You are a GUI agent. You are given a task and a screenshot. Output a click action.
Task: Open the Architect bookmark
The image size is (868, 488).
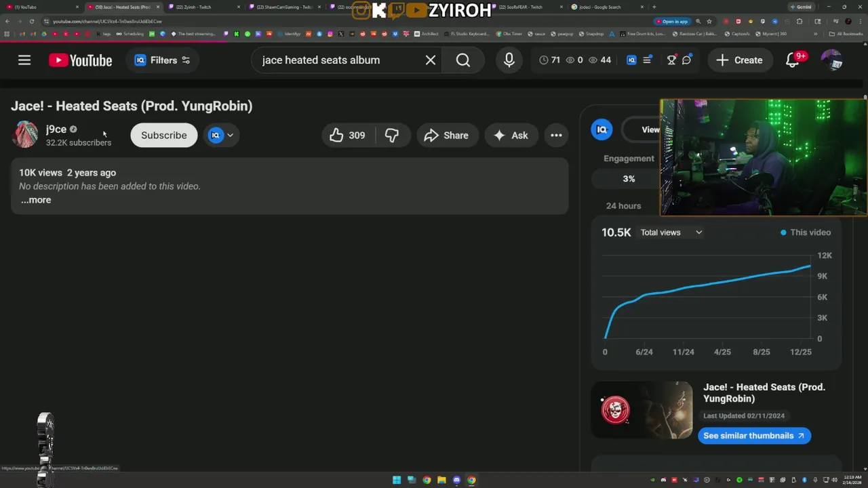pos(426,34)
